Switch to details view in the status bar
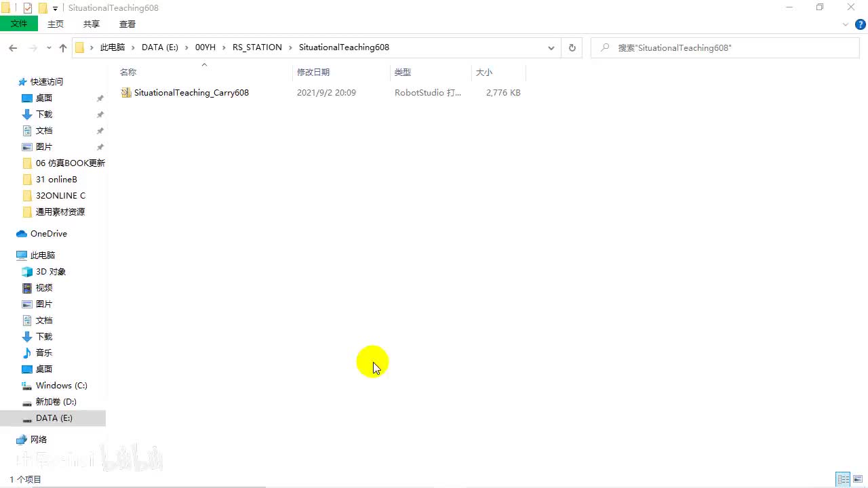868x488 pixels. coord(843,479)
